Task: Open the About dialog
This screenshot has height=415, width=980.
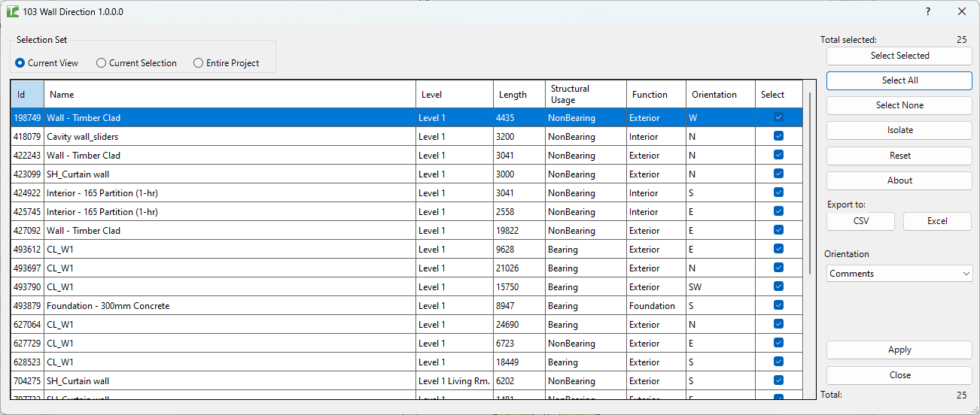Action: point(899,180)
